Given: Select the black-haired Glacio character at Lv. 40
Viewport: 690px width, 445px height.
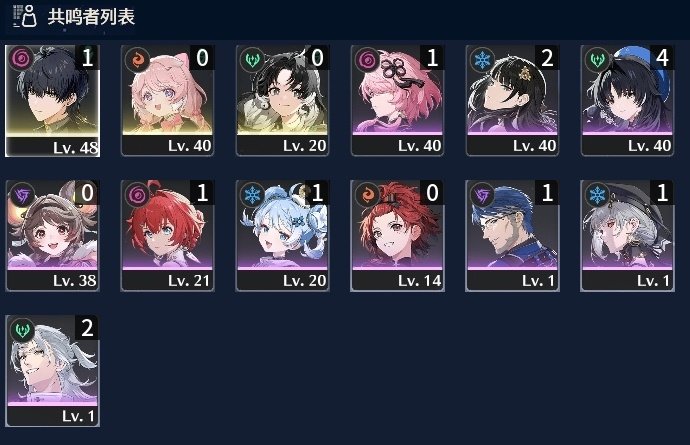Looking at the screenshot, I should pos(513,101).
